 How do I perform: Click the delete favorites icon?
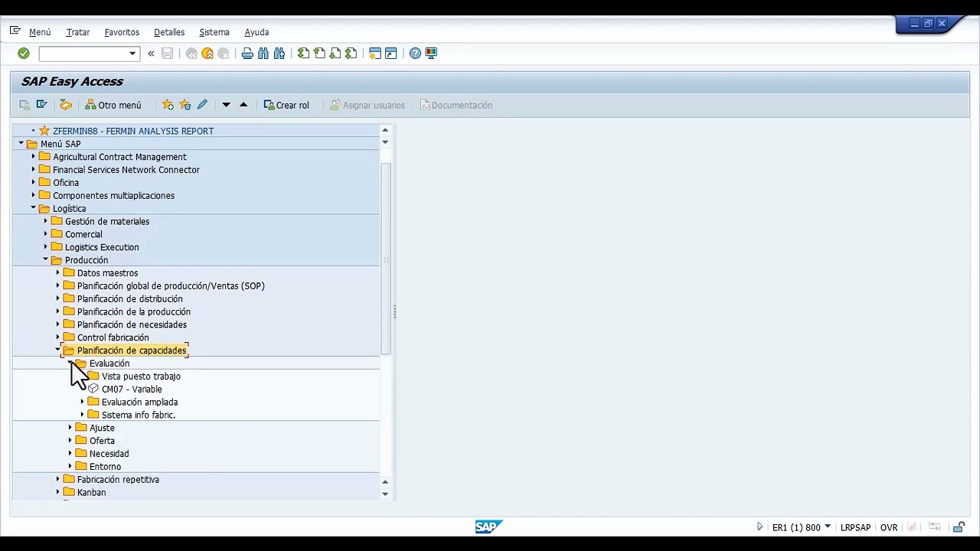[185, 105]
